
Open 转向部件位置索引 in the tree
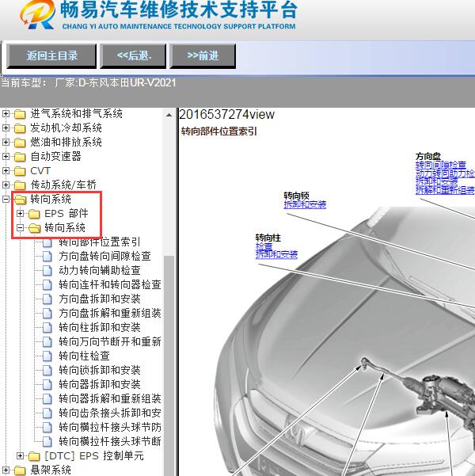tap(100, 242)
